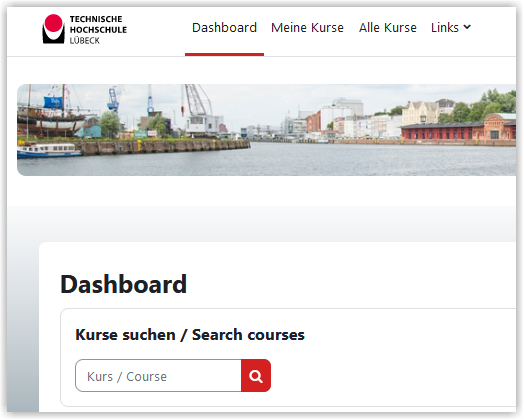This screenshot has height=420, width=524.
Task: Open the Links dropdown menu
Action: point(451,27)
